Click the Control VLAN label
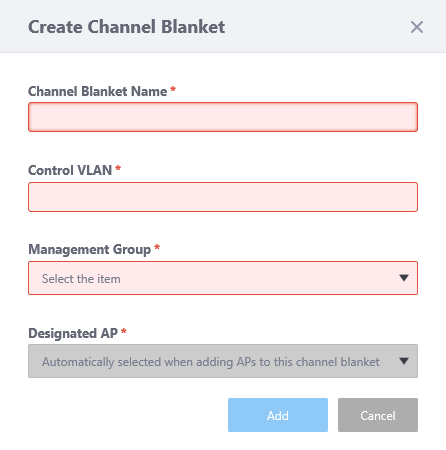The image size is (446, 450). pos(70,170)
